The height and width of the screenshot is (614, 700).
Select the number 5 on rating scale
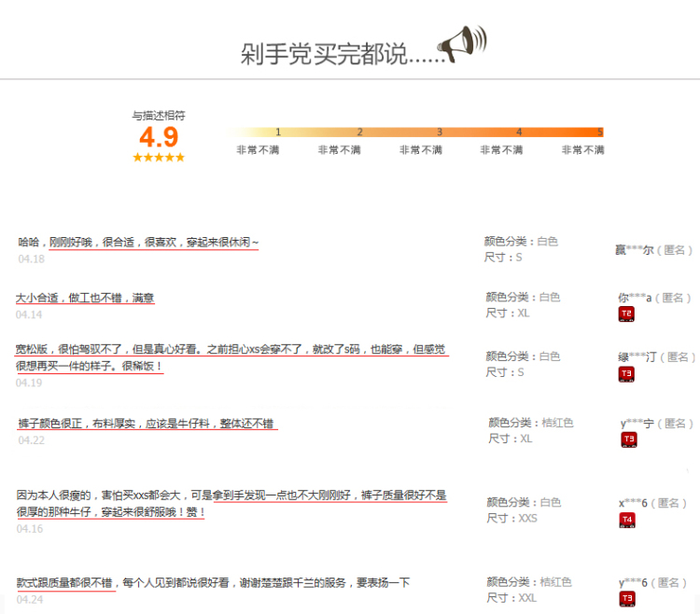point(600,133)
